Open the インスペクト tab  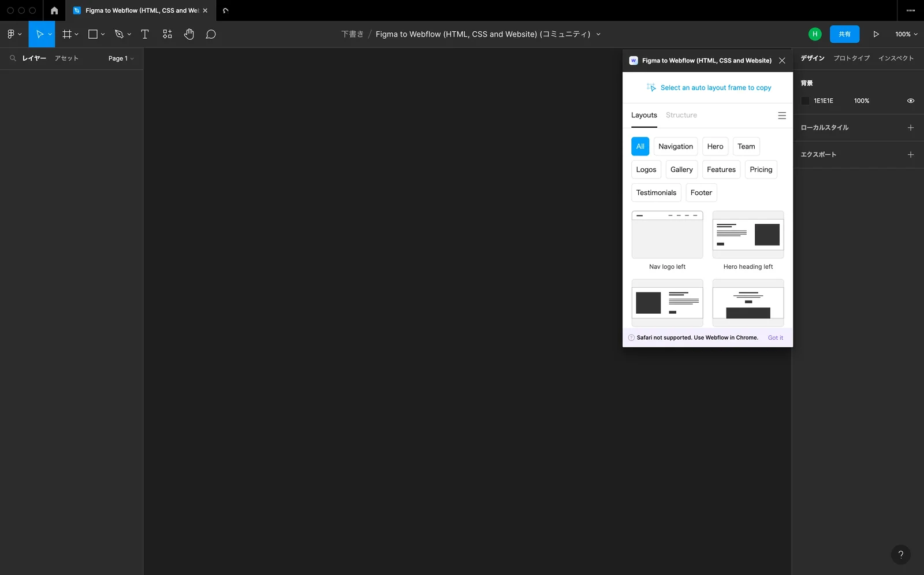[x=896, y=58]
